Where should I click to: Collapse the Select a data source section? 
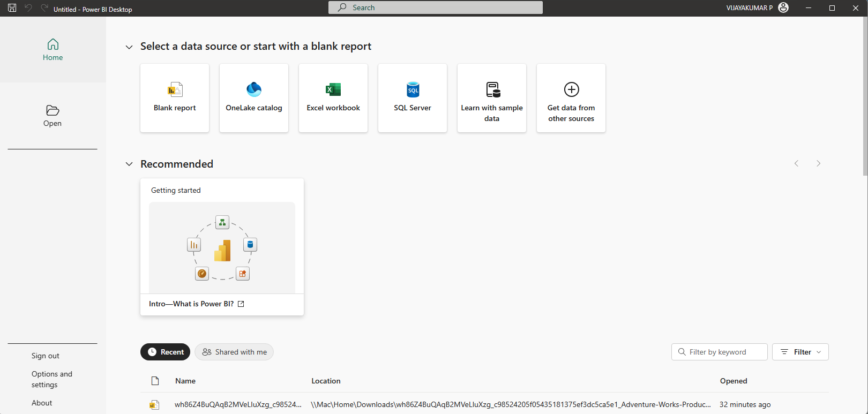129,47
